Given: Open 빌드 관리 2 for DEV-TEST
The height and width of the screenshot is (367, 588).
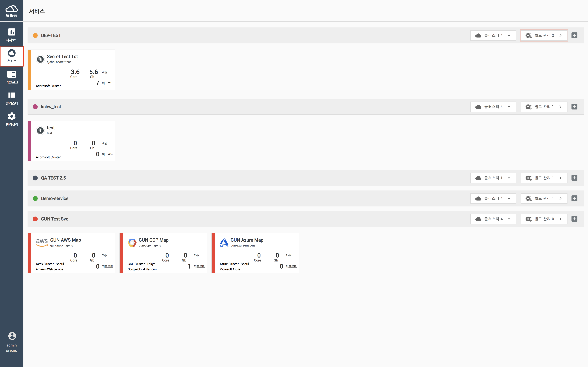Looking at the screenshot, I should click(x=544, y=35).
